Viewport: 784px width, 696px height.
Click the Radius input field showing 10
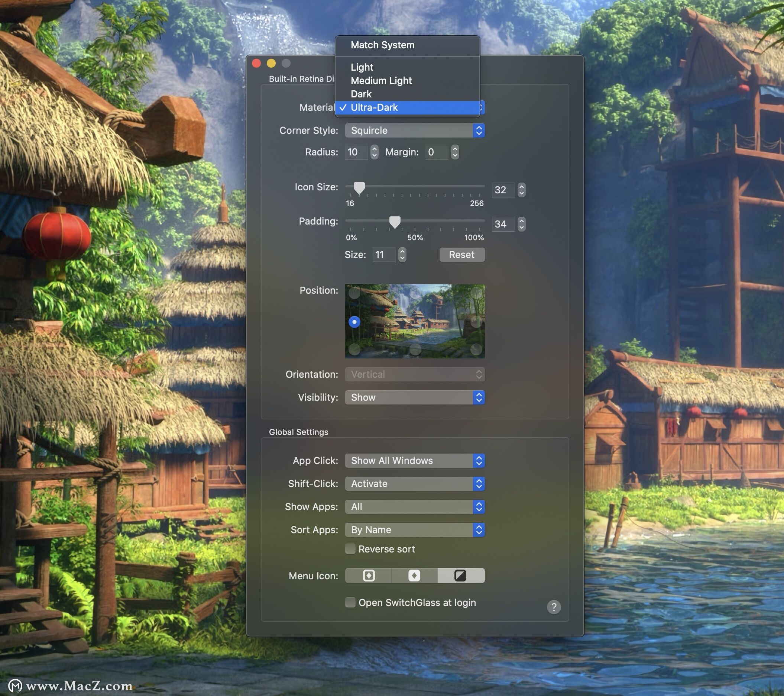[x=356, y=152]
